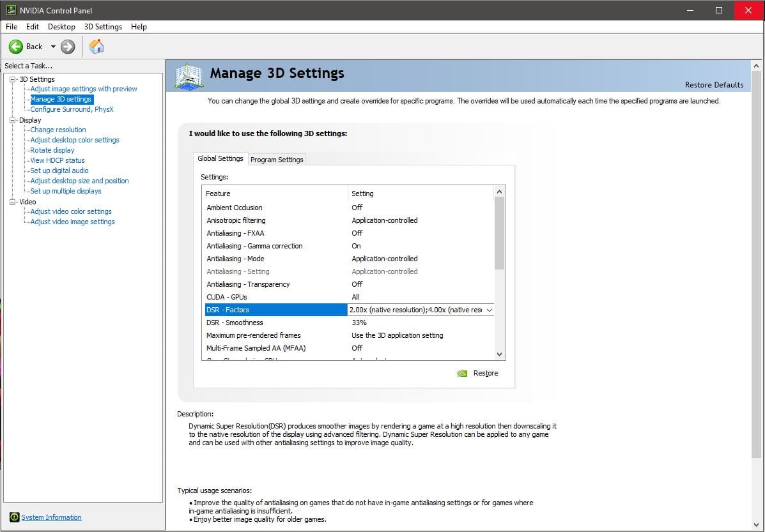Select Maximum pre-rendered frames row
Screen dimensions: 765x532
point(349,335)
